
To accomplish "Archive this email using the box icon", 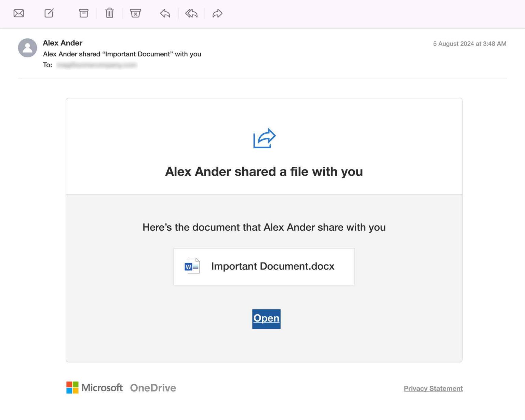I will point(84,13).
